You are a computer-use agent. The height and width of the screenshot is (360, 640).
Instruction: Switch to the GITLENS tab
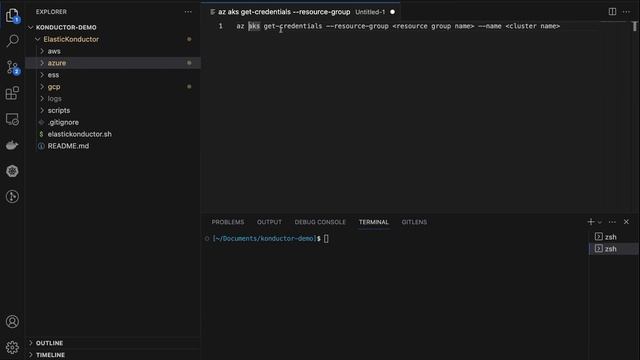414,222
